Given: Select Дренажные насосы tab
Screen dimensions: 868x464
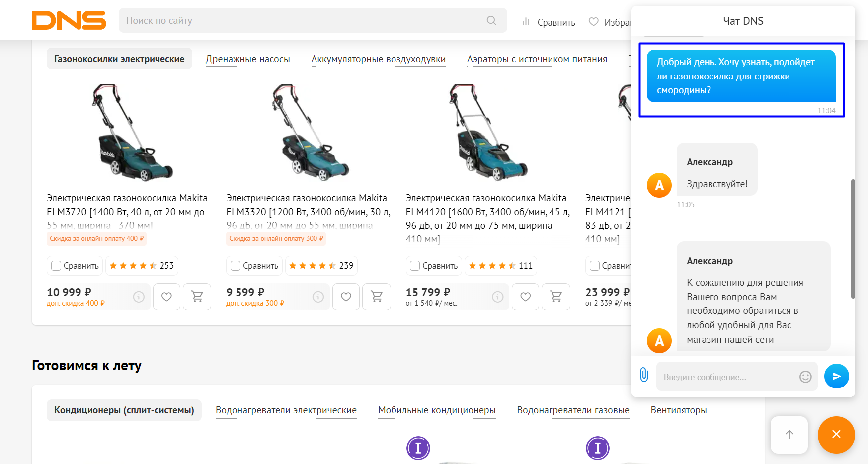Looking at the screenshot, I should pos(248,59).
